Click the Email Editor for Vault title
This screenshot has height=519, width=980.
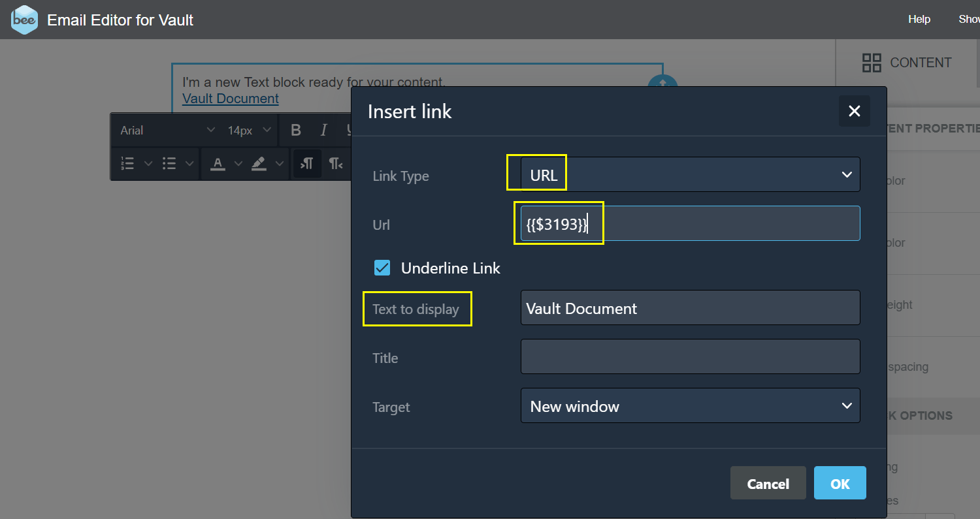[x=120, y=20]
